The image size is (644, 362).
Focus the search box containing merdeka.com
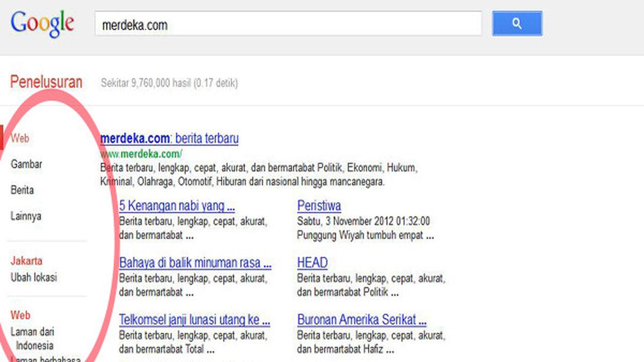click(x=288, y=24)
